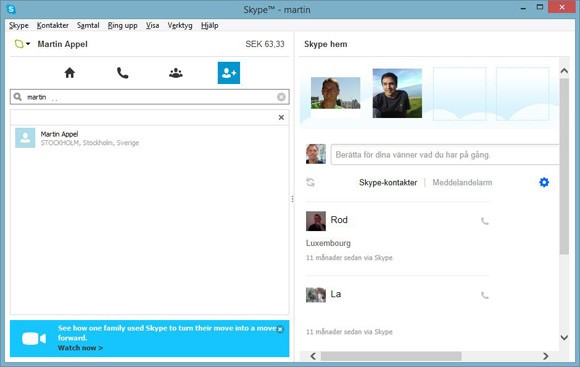This screenshot has width=580, height=367.
Task: Click the Martin Appel profile name
Action: tap(63, 44)
